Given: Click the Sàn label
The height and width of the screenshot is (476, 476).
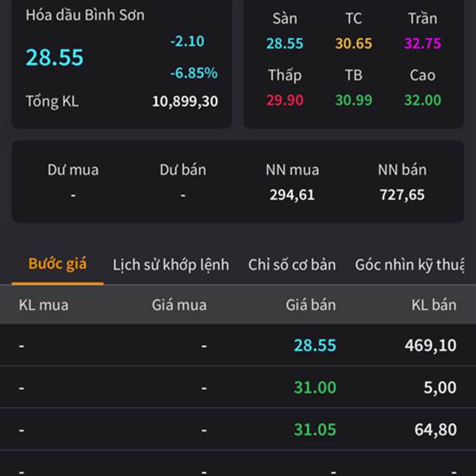Looking at the screenshot, I should (285, 18).
